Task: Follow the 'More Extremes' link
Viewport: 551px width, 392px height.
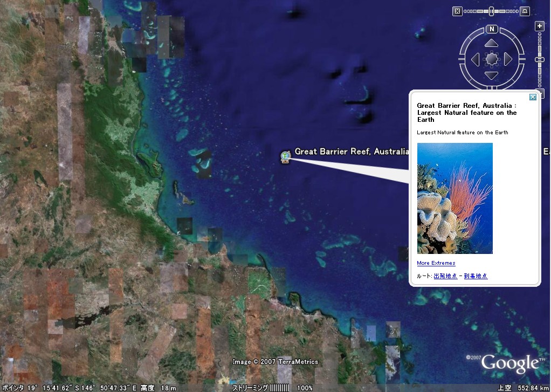Action: click(x=436, y=263)
